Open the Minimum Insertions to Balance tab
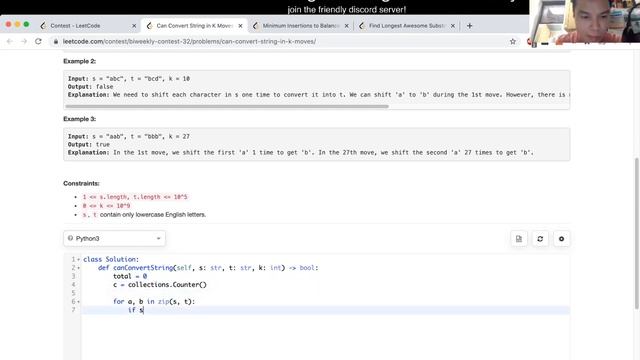 pos(300,26)
